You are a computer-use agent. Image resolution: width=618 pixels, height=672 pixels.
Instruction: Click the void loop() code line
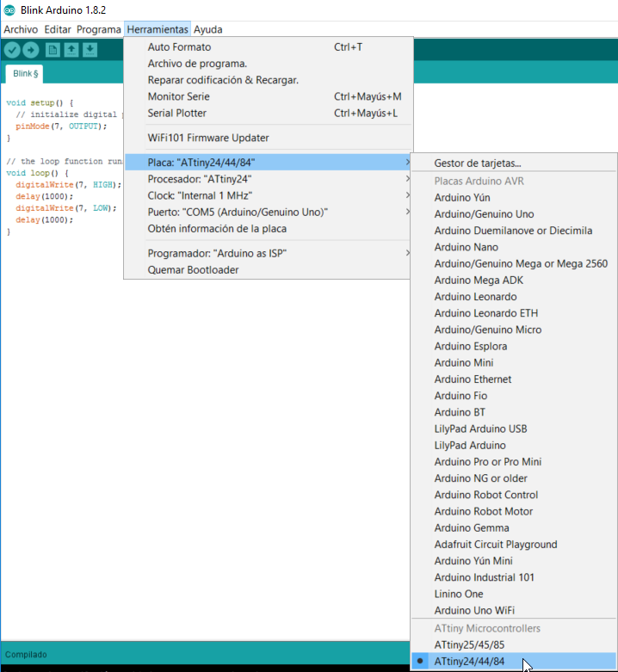[x=37, y=173]
